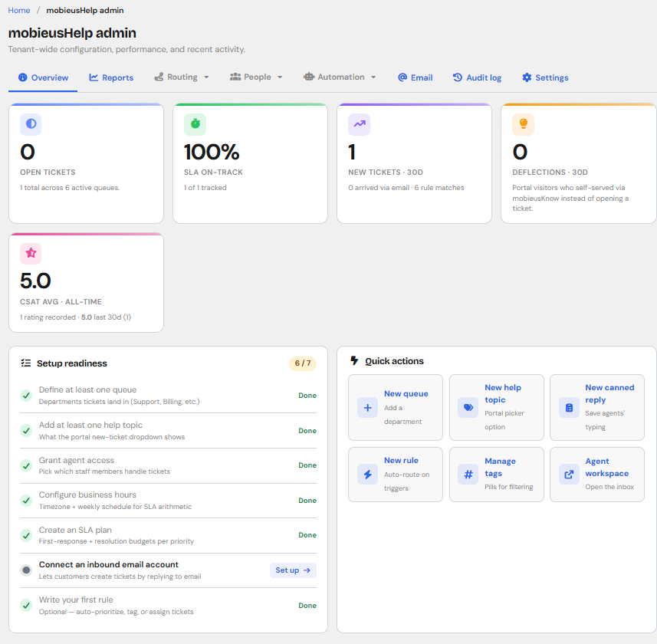Switch to the Overview tab

click(43, 77)
